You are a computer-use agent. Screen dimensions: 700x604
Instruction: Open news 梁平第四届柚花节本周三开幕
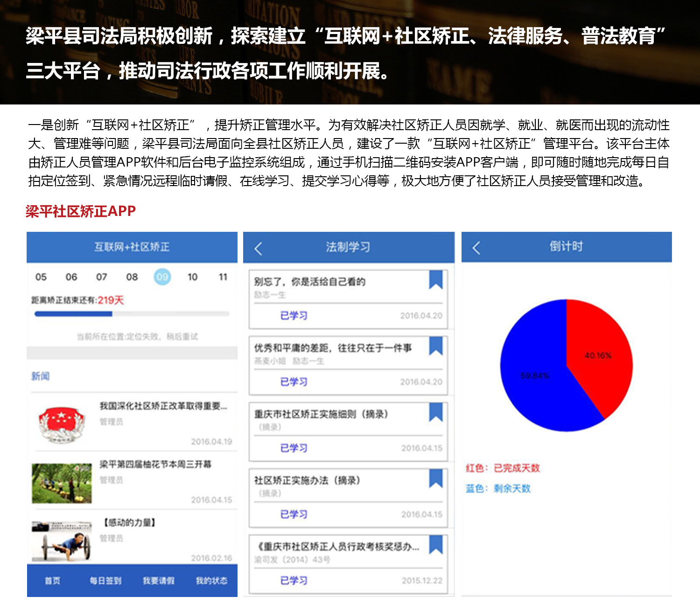pos(155,465)
